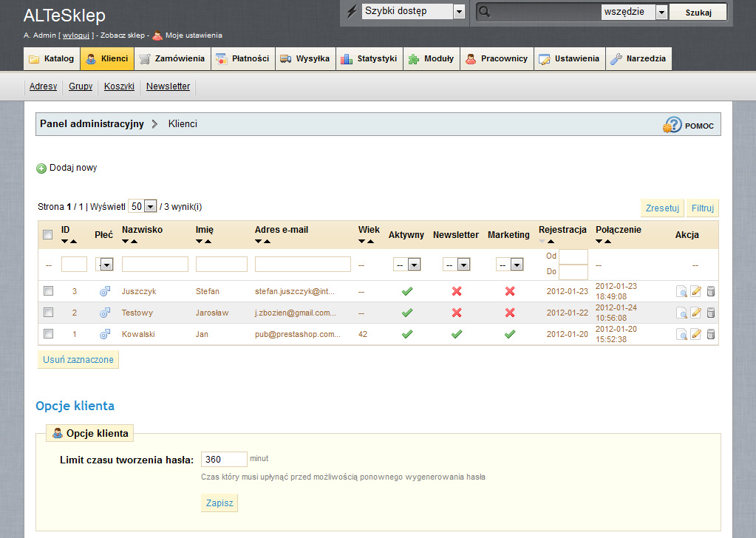The image size is (756, 538).
Task: Toggle newsletter status for Kowalski
Action: [457, 334]
